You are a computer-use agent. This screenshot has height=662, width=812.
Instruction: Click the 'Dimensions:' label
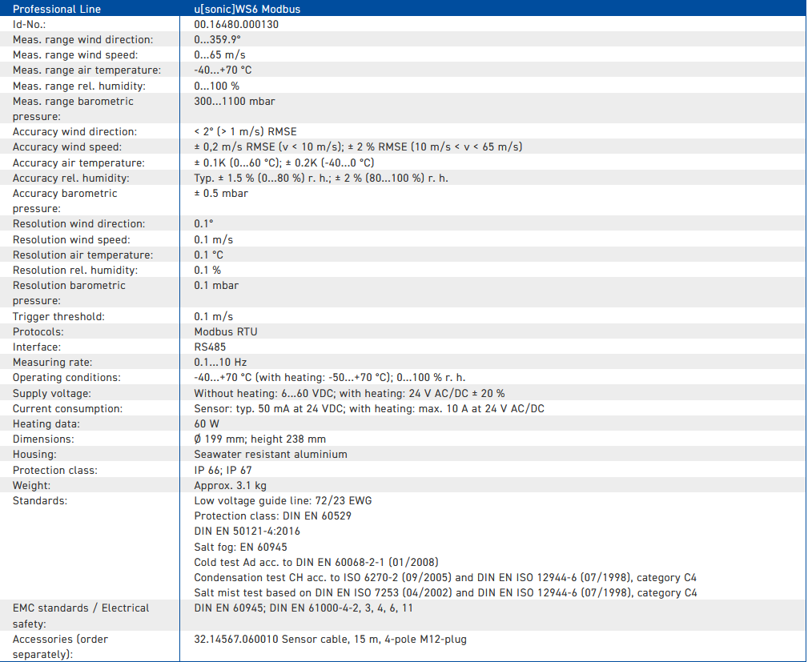pos(43,439)
